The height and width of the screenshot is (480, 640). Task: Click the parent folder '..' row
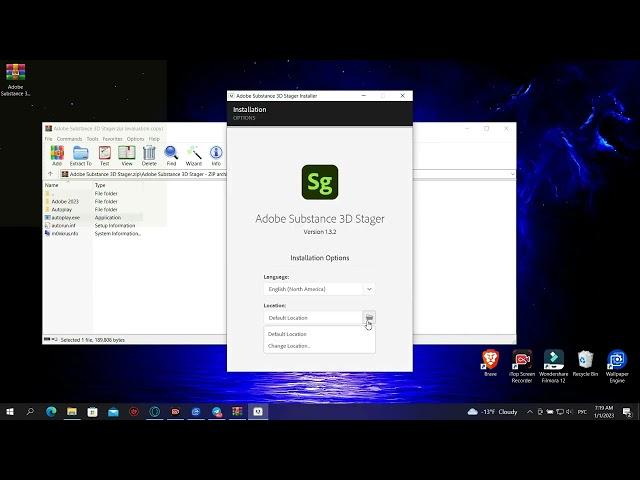[x=93, y=193]
